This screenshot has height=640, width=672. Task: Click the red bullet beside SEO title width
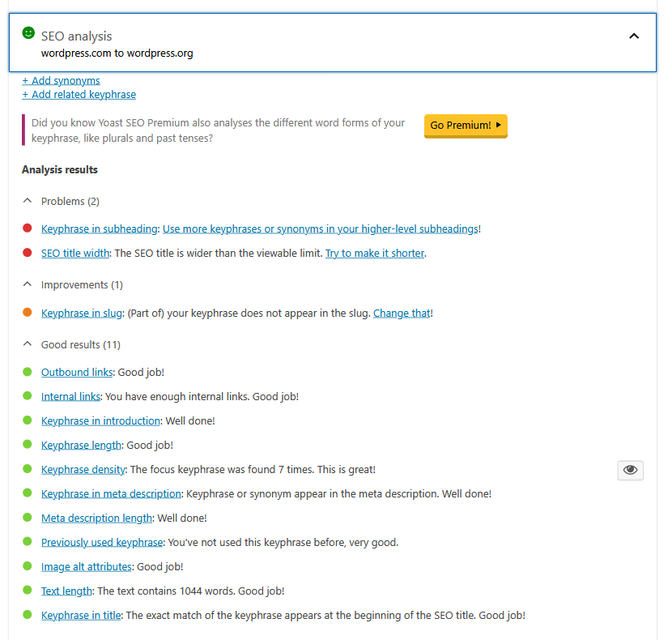28,254
